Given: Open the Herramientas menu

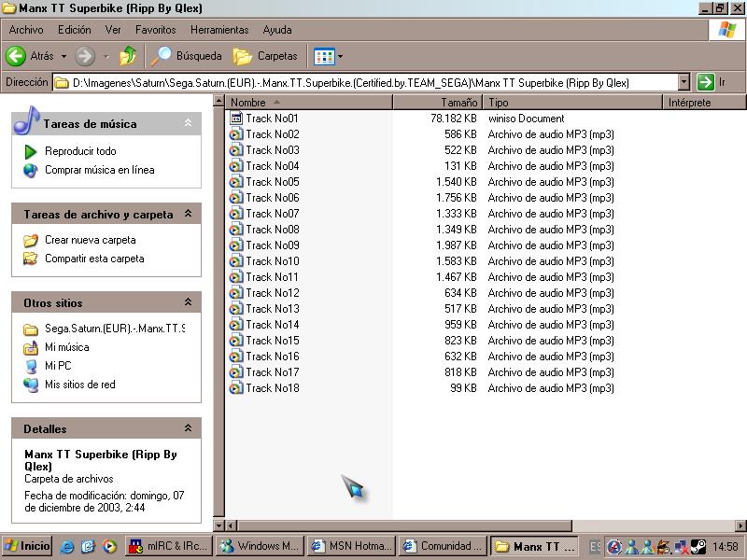Looking at the screenshot, I should pos(219,30).
